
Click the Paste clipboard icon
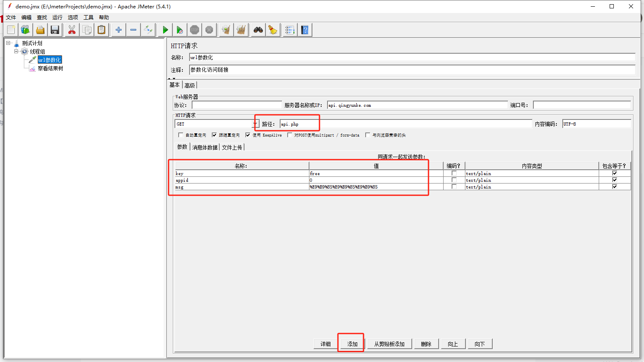point(101,30)
